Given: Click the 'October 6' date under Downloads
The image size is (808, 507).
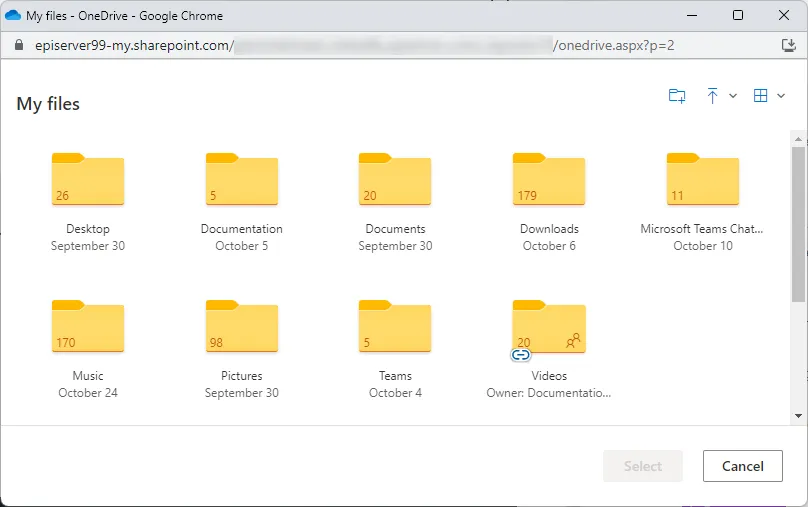Looking at the screenshot, I should point(549,246).
